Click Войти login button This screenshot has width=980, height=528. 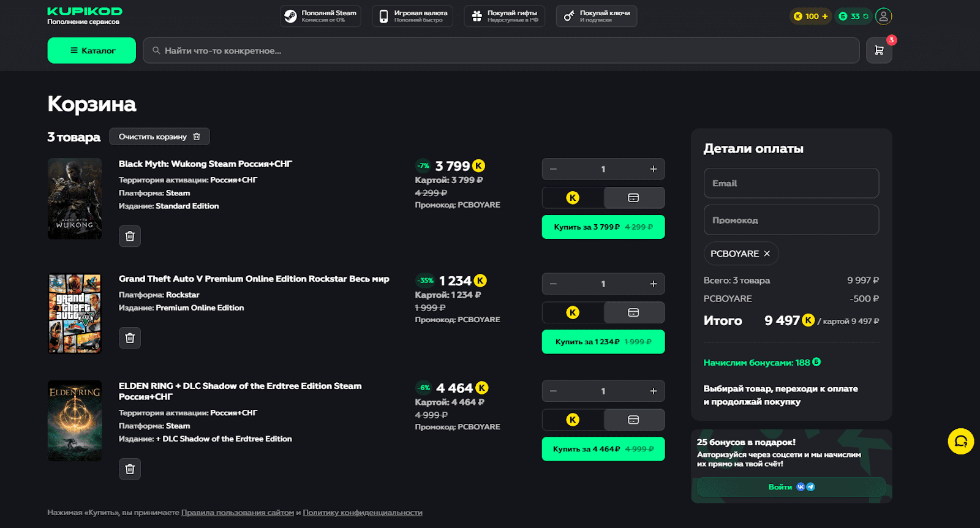pos(791,487)
